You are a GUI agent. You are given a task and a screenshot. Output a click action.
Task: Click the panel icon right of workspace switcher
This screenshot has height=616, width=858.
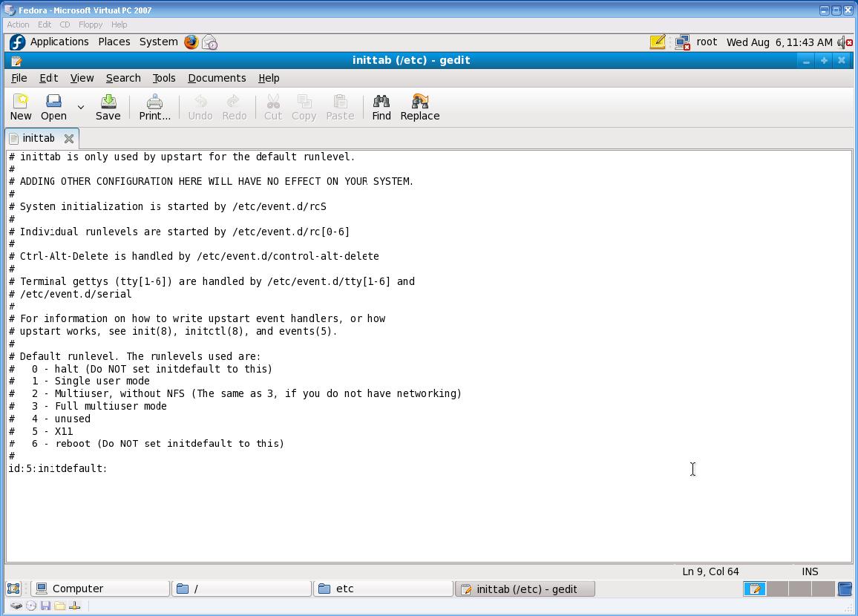(x=845, y=589)
